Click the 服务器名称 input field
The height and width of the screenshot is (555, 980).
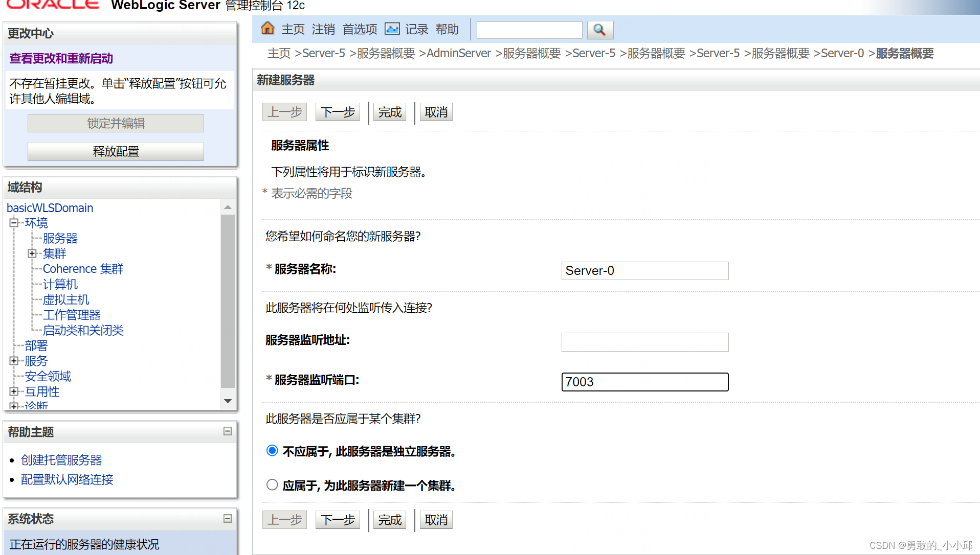[x=645, y=270]
